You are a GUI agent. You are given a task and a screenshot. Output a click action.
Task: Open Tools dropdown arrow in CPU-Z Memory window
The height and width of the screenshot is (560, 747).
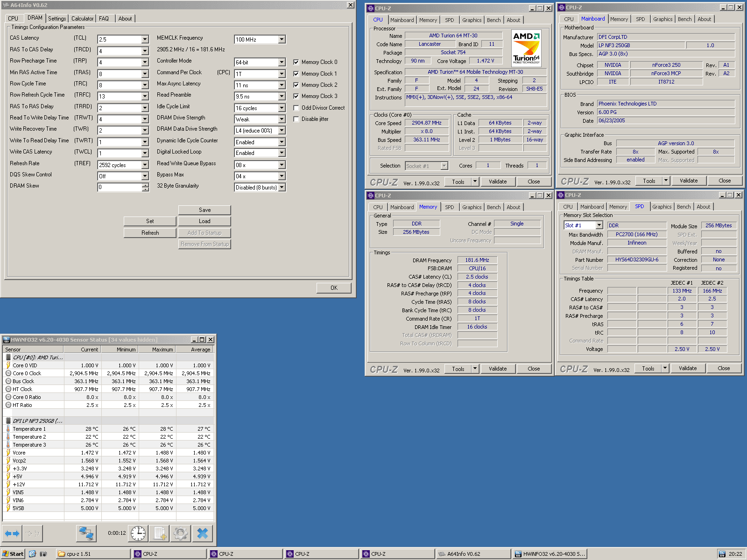pos(475,369)
